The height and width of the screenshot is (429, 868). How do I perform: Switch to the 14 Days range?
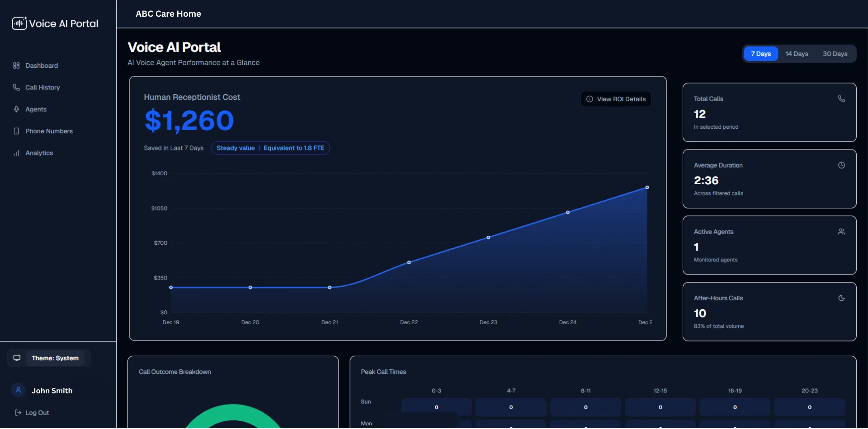(796, 53)
